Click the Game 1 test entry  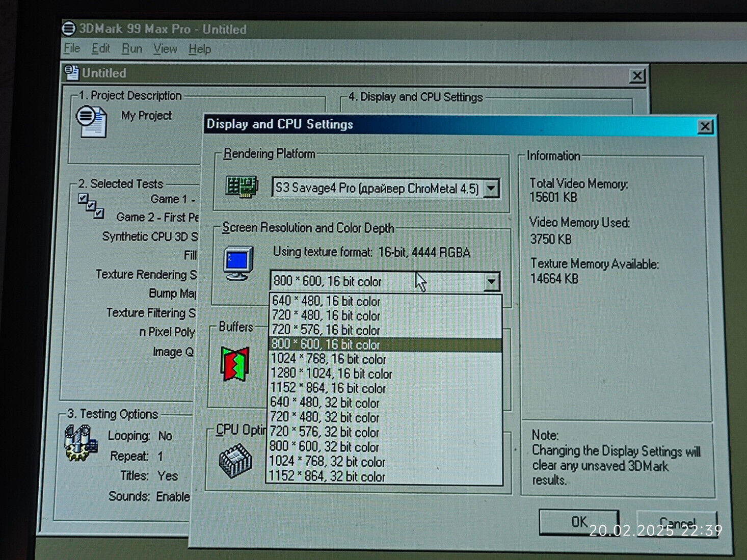[173, 199]
